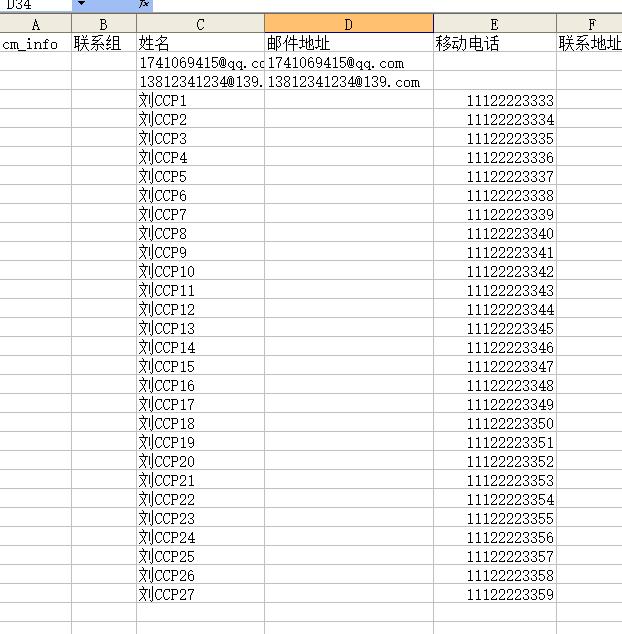Click the 邮件地址 header cell

348,44
